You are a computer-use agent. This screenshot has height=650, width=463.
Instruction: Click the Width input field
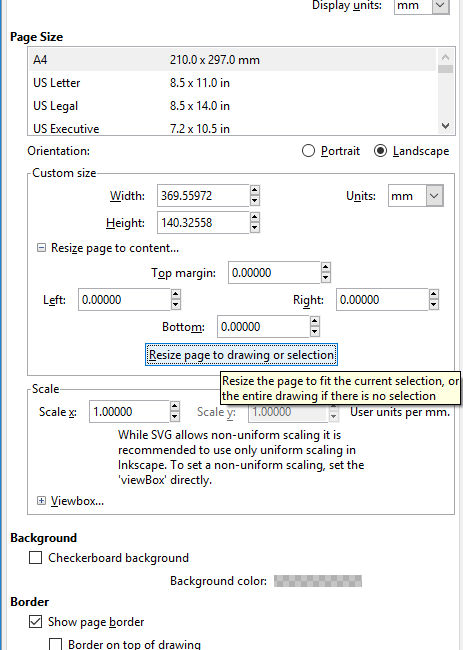coord(203,196)
